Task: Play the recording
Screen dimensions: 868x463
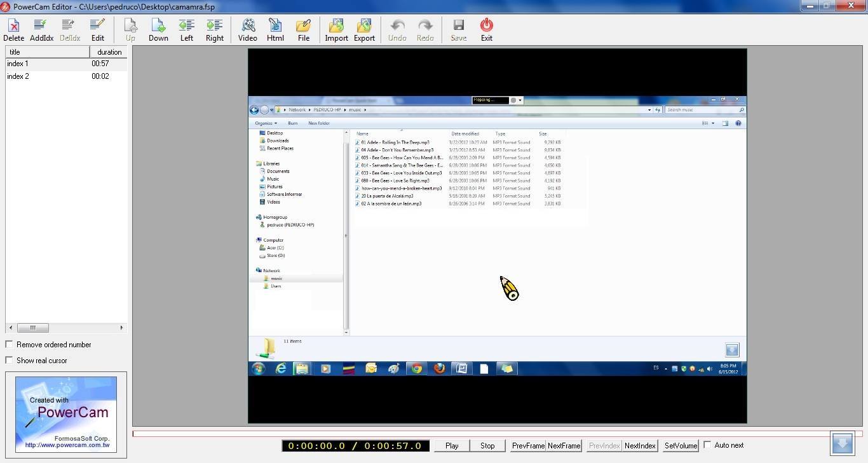Action: 452,446
